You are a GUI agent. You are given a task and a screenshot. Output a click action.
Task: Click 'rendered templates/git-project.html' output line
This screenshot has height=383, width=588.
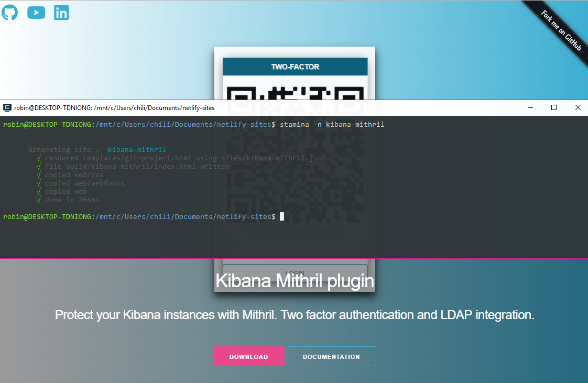coord(185,158)
